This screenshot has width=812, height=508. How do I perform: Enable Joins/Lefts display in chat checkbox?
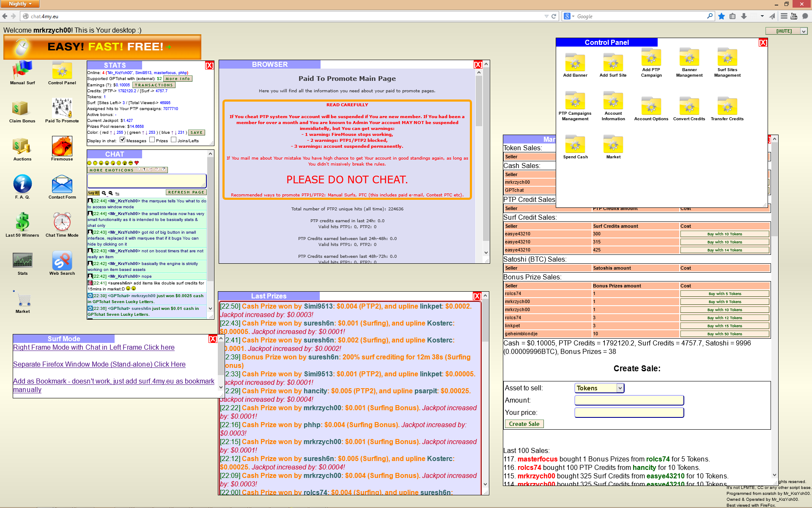(173, 140)
